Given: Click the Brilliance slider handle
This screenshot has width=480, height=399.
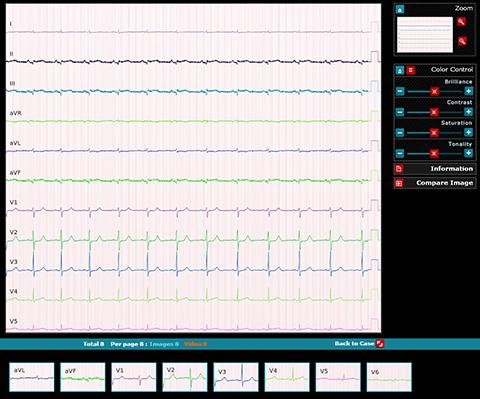Looking at the screenshot, I should [x=434, y=91].
